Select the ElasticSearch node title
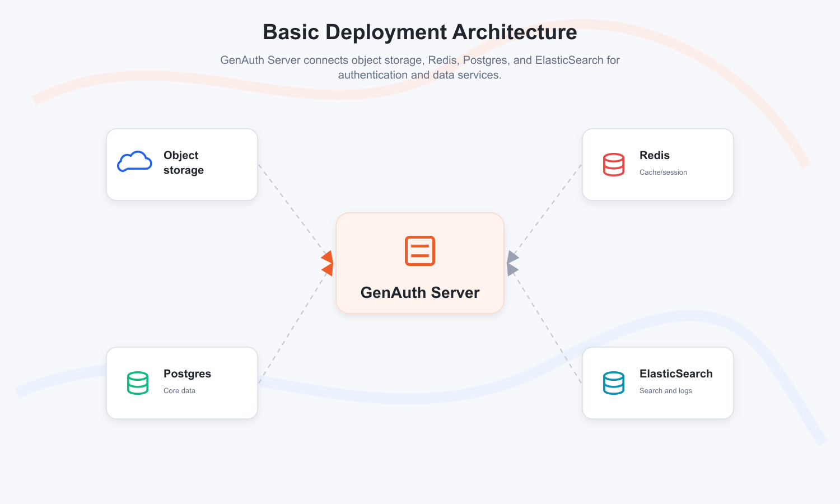 [x=676, y=374]
